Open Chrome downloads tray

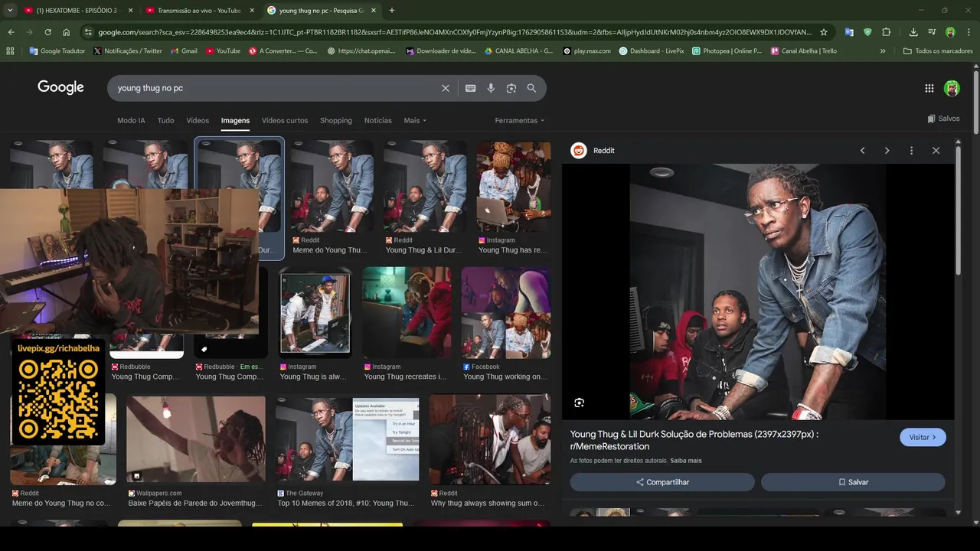913,32
